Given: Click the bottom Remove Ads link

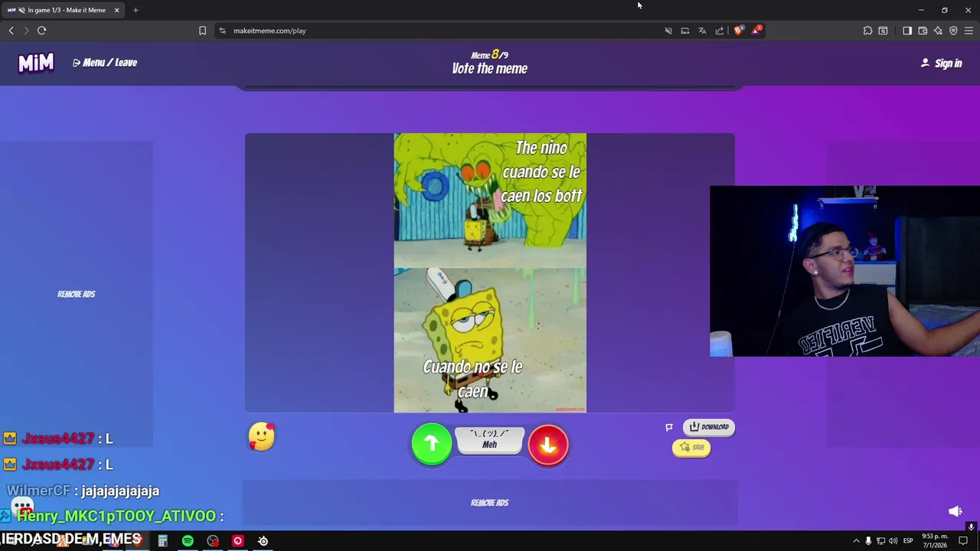Looking at the screenshot, I should point(490,503).
